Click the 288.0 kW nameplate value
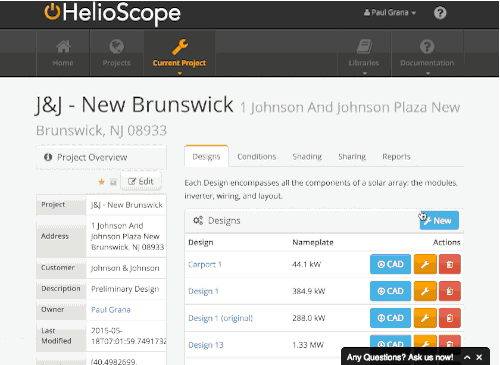 309,318
